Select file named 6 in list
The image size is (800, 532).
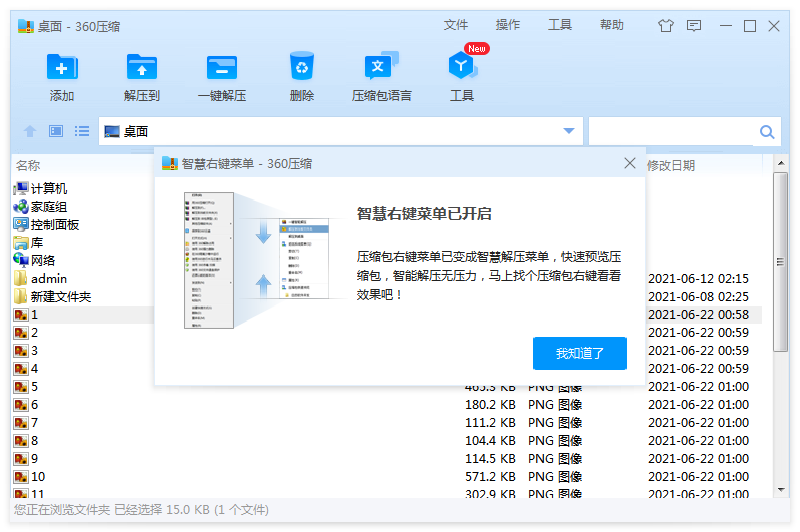click(x=34, y=404)
